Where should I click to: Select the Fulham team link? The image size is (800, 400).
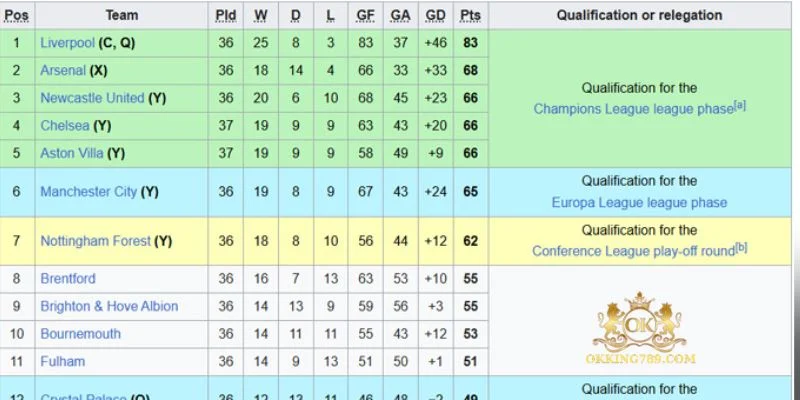(63, 361)
